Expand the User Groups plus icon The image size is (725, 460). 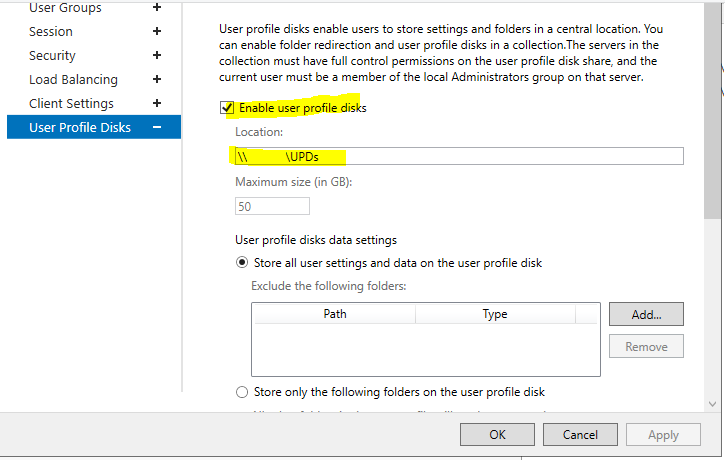tap(157, 8)
